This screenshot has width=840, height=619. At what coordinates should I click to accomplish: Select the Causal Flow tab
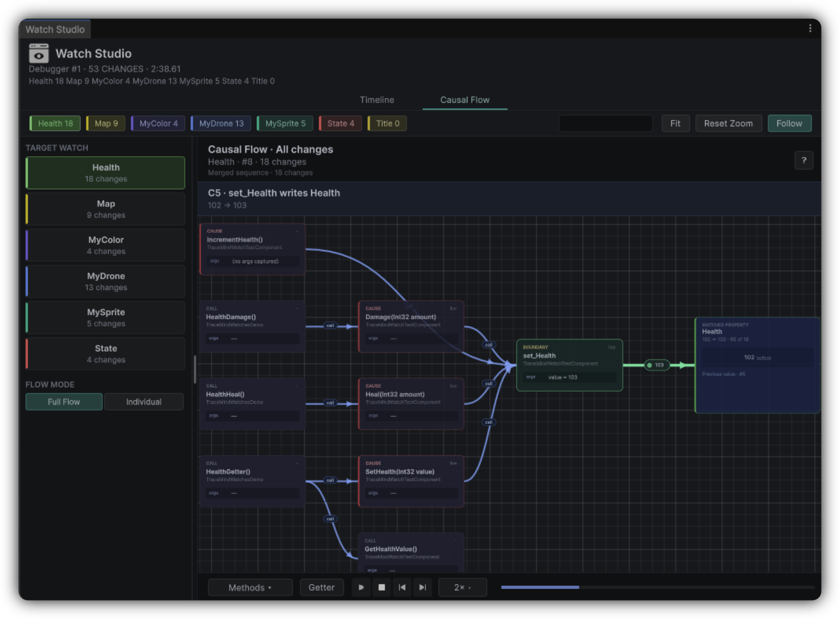pos(465,100)
